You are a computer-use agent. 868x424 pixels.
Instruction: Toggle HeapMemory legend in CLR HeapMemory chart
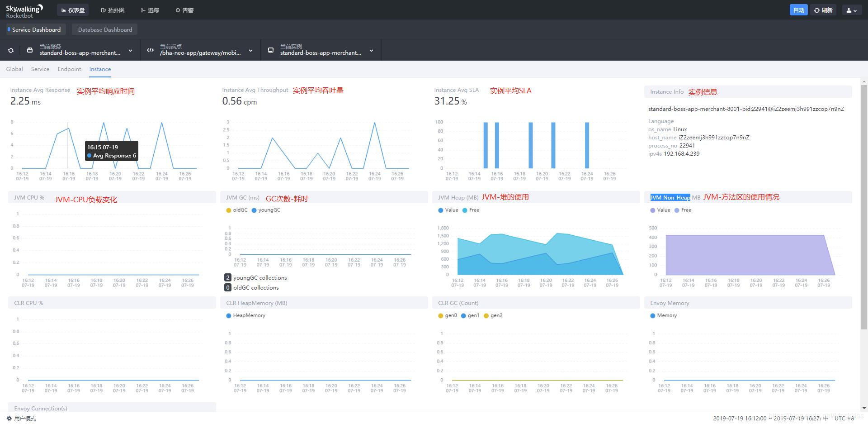click(x=245, y=315)
